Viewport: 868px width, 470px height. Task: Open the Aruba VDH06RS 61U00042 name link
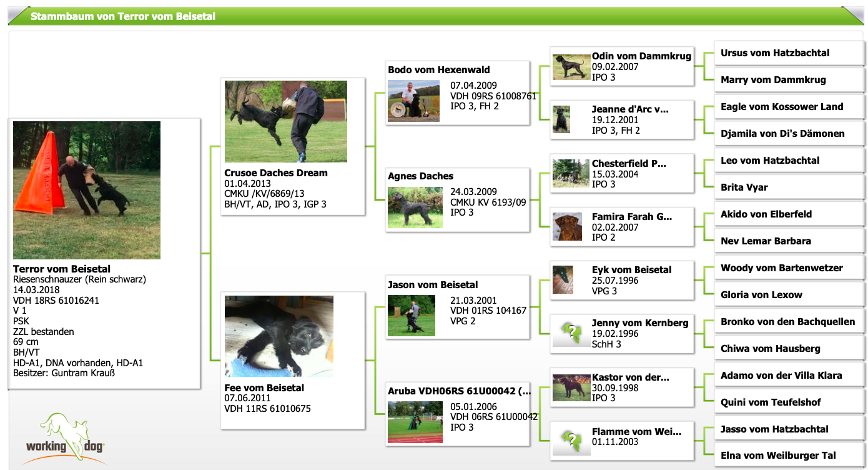[x=460, y=391]
